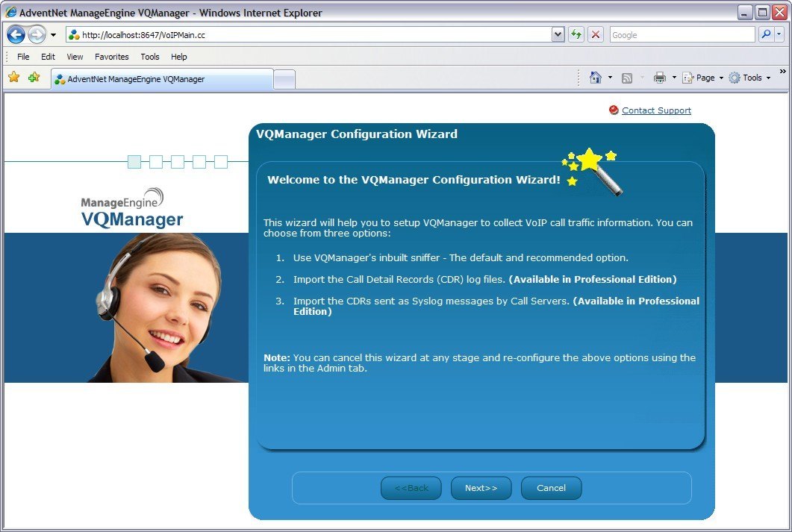This screenshot has height=532, width=792.
Task: Click the second wizard progress step box
Action: pyautogui.click(x=156, y=161)
